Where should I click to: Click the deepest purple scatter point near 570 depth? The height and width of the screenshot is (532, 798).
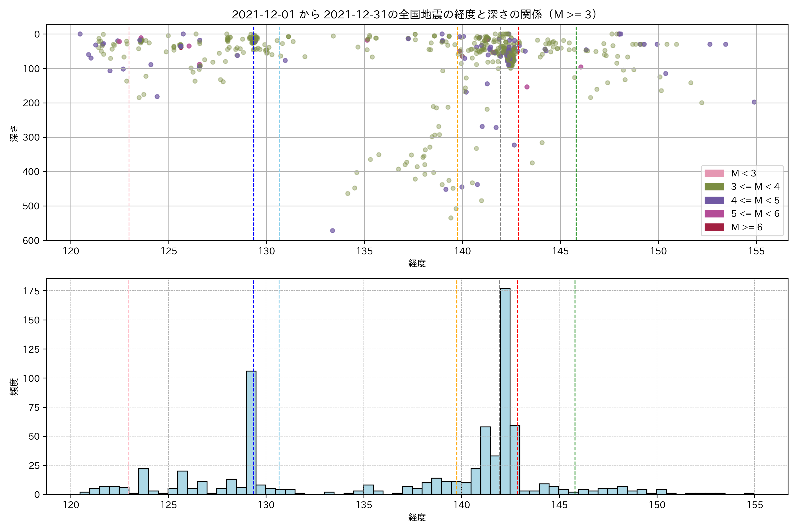tap(332, 231)
